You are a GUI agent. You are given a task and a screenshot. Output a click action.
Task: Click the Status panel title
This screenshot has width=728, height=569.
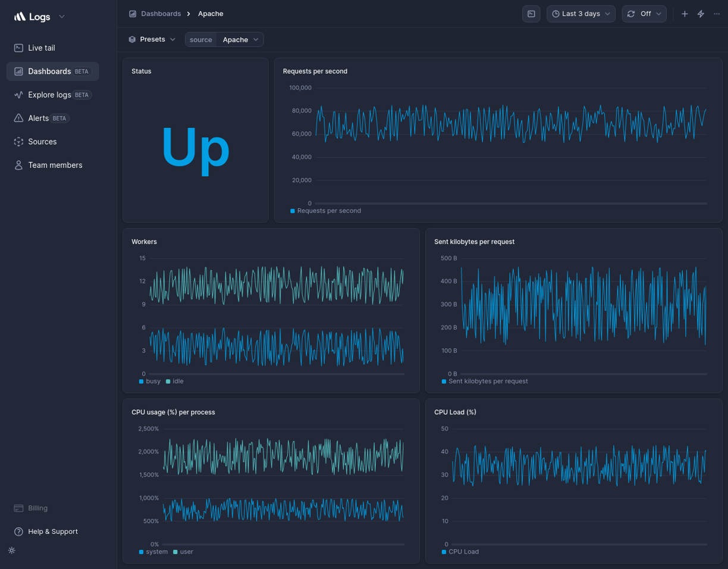(x=142, y=71)
